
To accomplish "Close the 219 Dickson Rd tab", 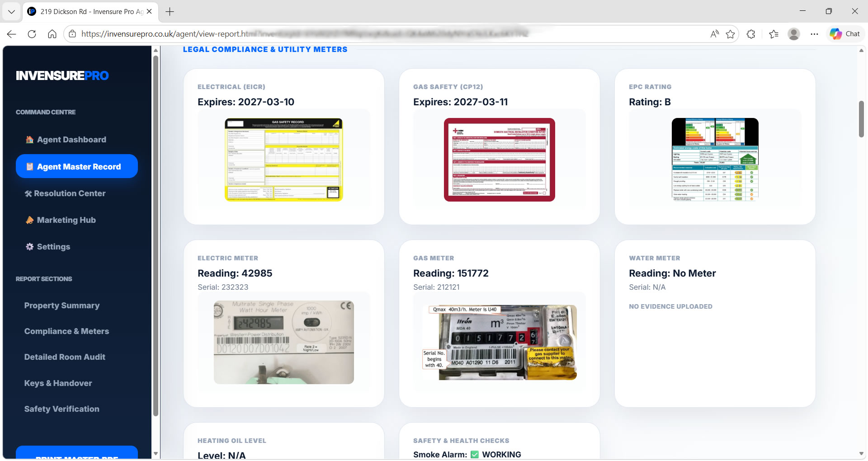I will (x=150, y=11).
